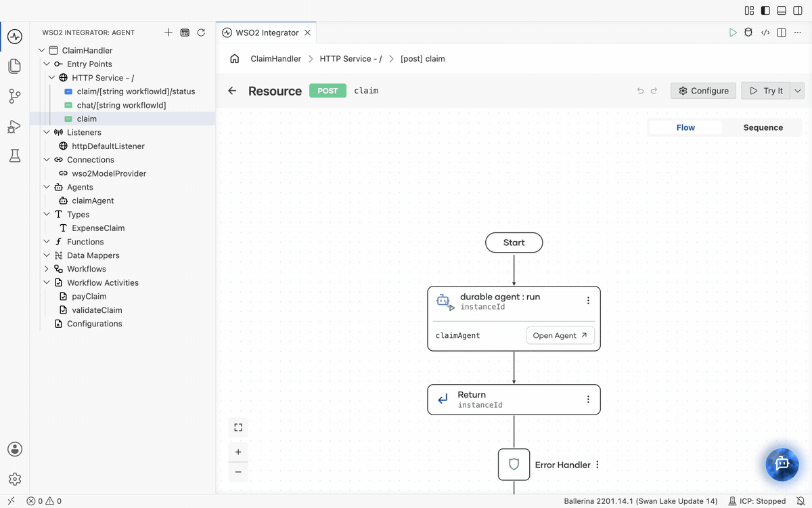Switch the diagram to Flow view

[685, 127]
